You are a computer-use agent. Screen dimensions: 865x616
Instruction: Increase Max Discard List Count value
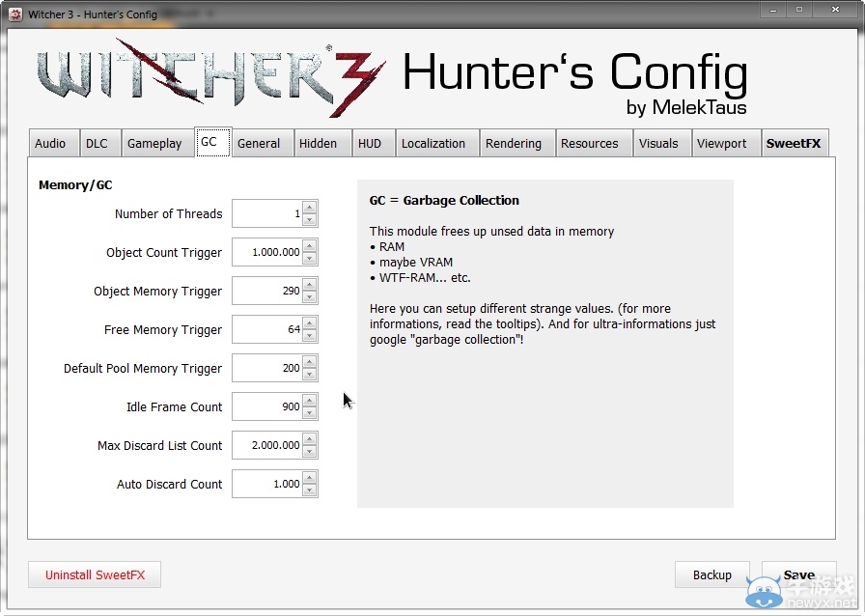310,439
